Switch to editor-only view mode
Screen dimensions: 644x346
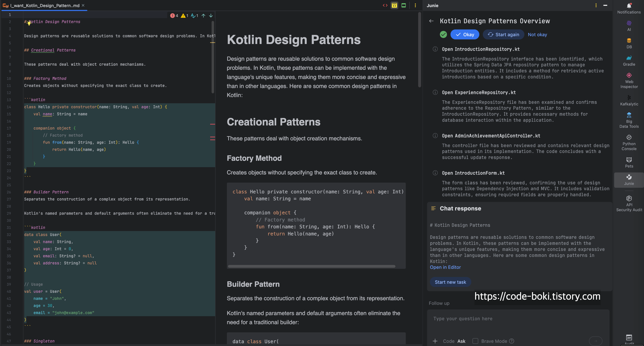[x=385, y=5]
